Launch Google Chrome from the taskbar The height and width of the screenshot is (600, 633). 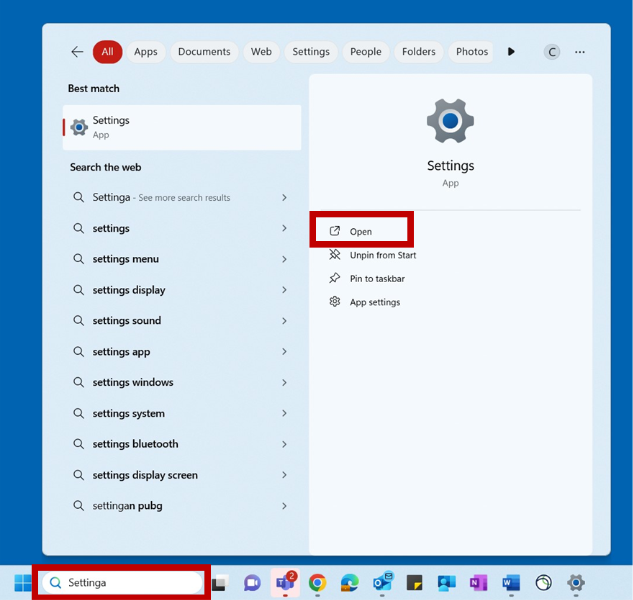pos(317,583)
